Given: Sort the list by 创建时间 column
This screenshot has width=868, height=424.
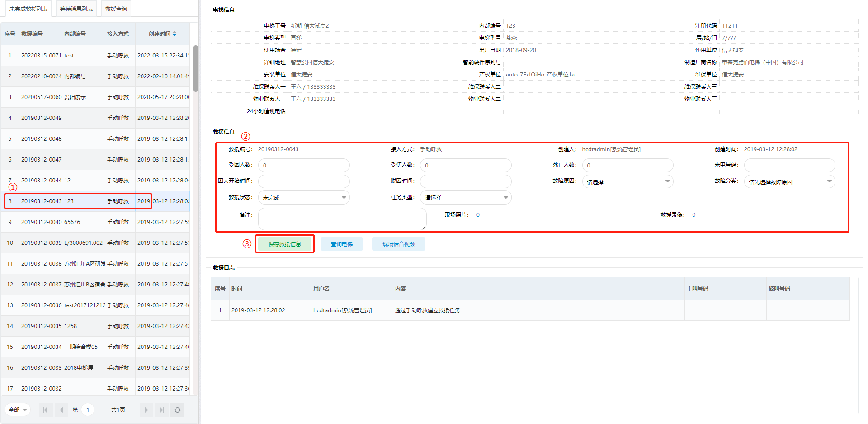Looking at the screenshot, I should point(162,34).
